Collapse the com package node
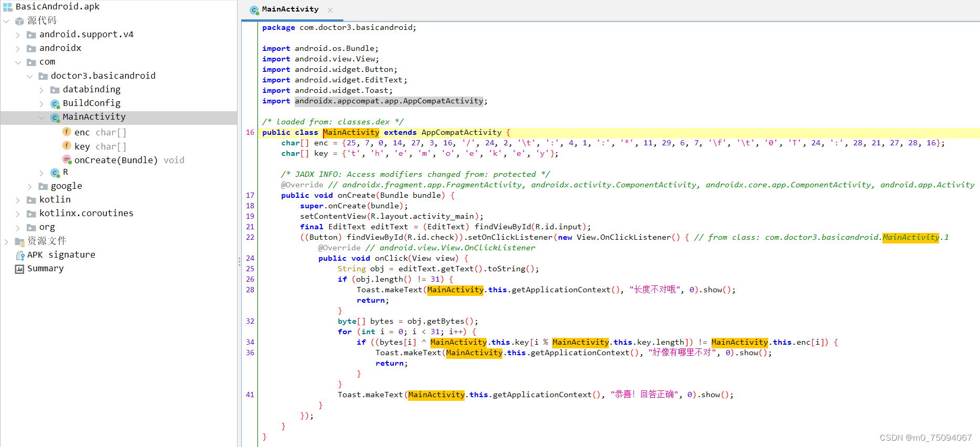 click(x=18, y=62)
